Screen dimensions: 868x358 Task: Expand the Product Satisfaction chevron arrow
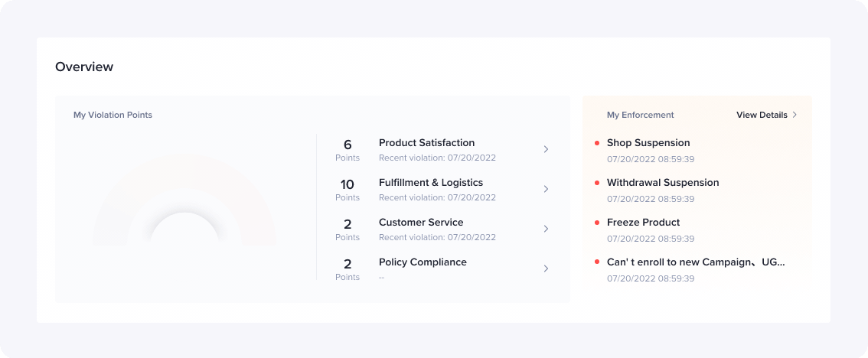coord(546,149)
